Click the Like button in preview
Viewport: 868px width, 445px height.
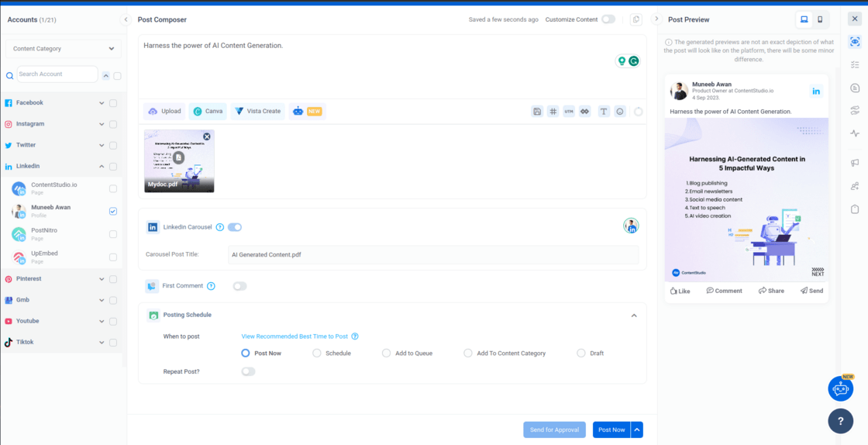coord(680,291)
